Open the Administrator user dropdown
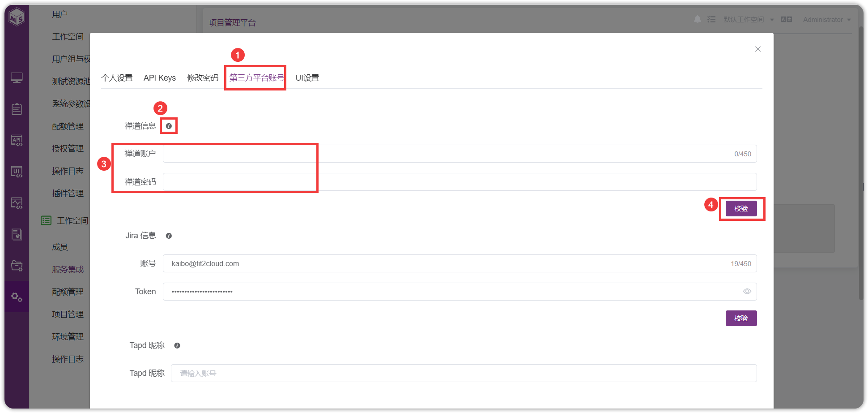The image size is (868, 413). pos(827,19)
